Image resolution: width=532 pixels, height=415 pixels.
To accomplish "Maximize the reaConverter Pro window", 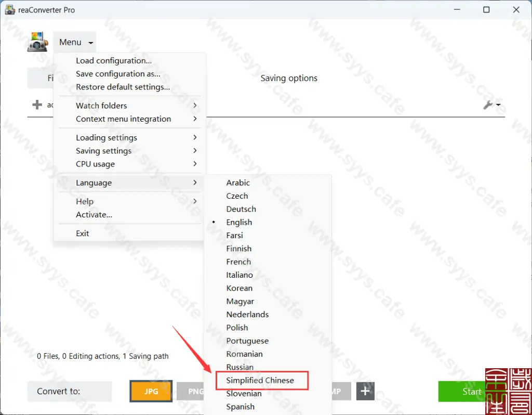I will click(x=486, y=9).
